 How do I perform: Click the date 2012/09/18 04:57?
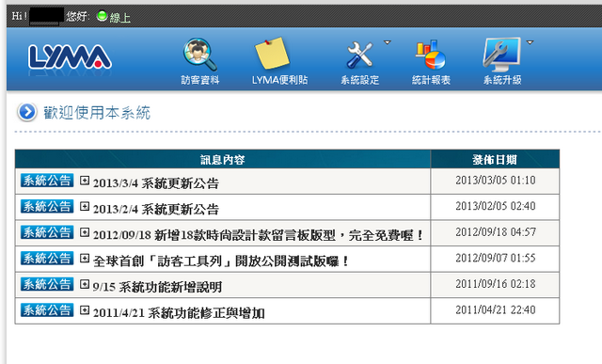(x=496, y=232)
